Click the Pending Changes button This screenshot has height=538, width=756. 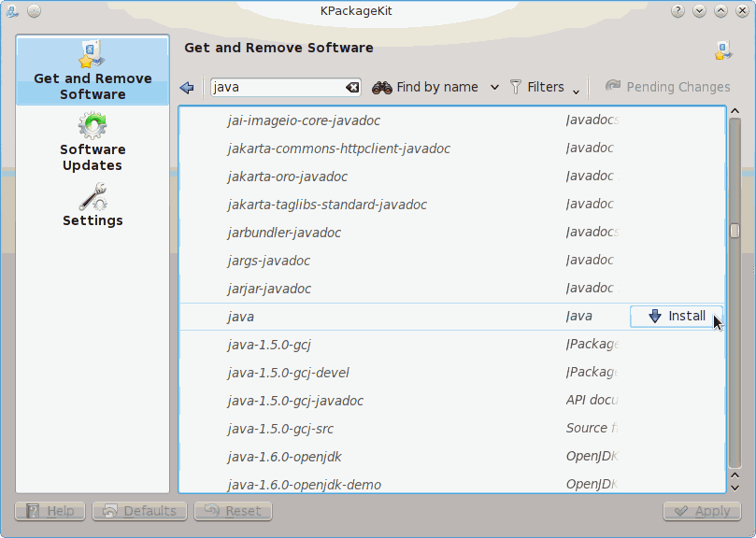click(668, 87)
